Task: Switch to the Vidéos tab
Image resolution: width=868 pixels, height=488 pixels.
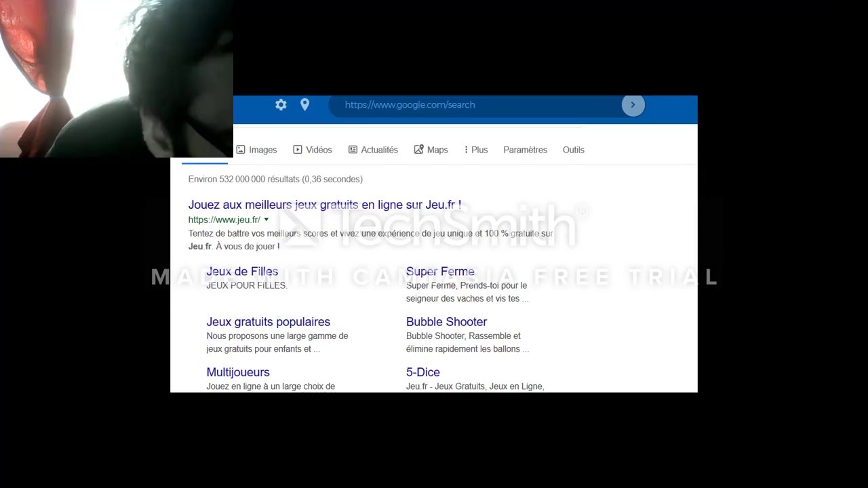Action: coord(313,150)
